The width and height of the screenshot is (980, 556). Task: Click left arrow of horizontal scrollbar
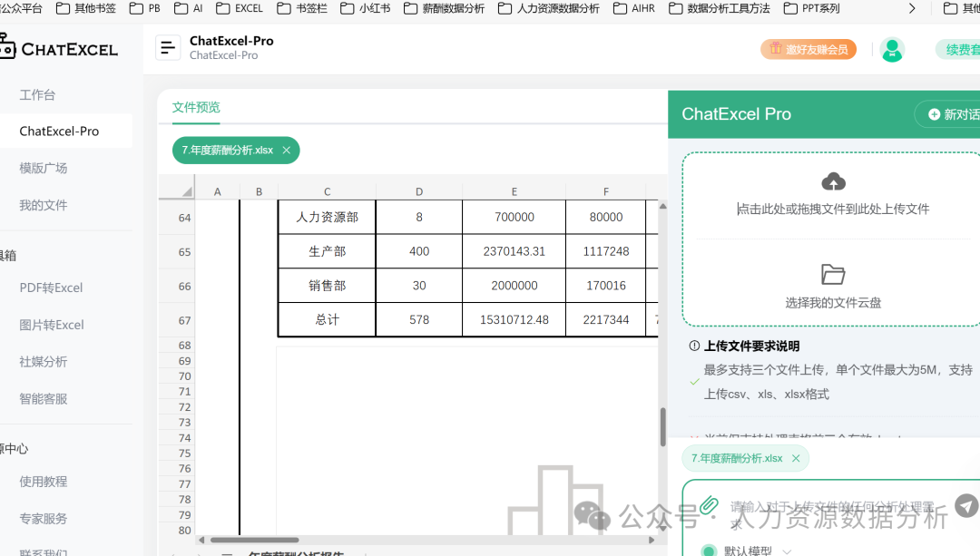pyautogui.click(x=201, y=540)
